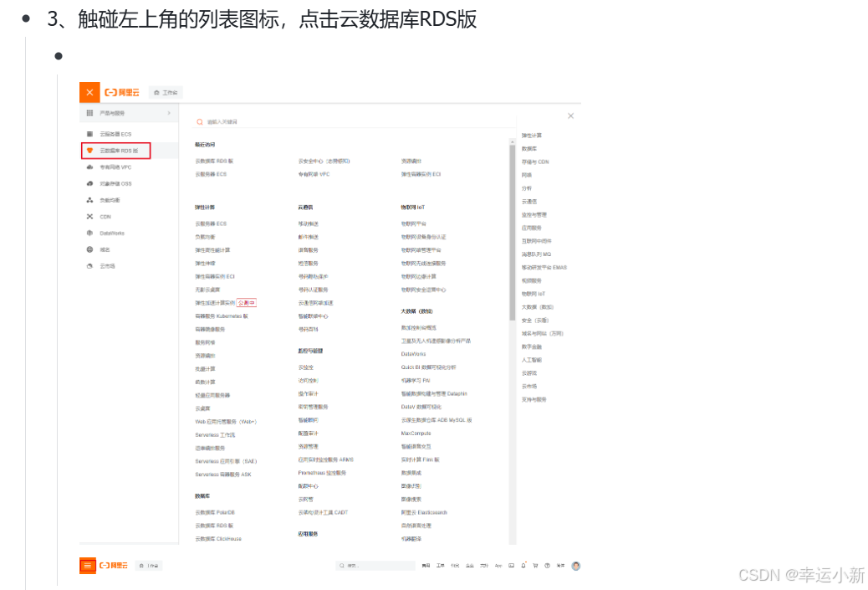Click the shopping cart icon in bottom bar

click(535, 566)
